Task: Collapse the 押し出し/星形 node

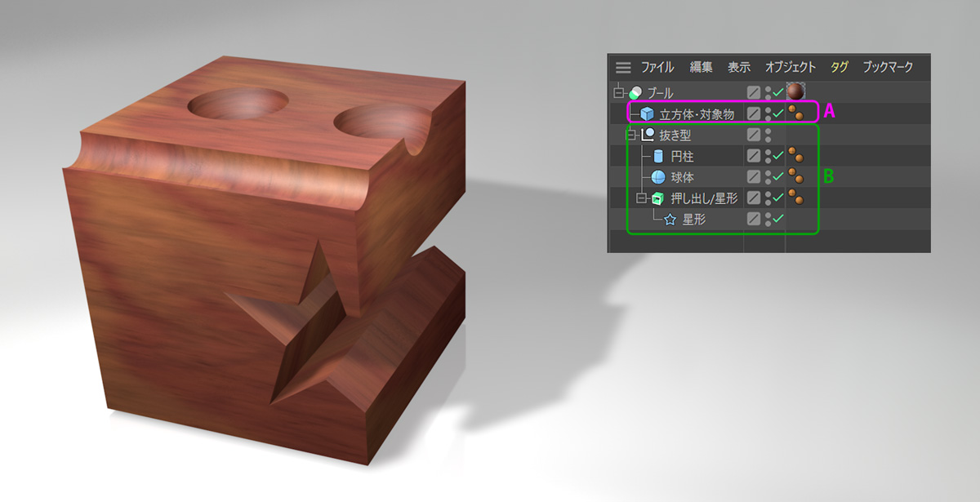Action: coord(642,198)
